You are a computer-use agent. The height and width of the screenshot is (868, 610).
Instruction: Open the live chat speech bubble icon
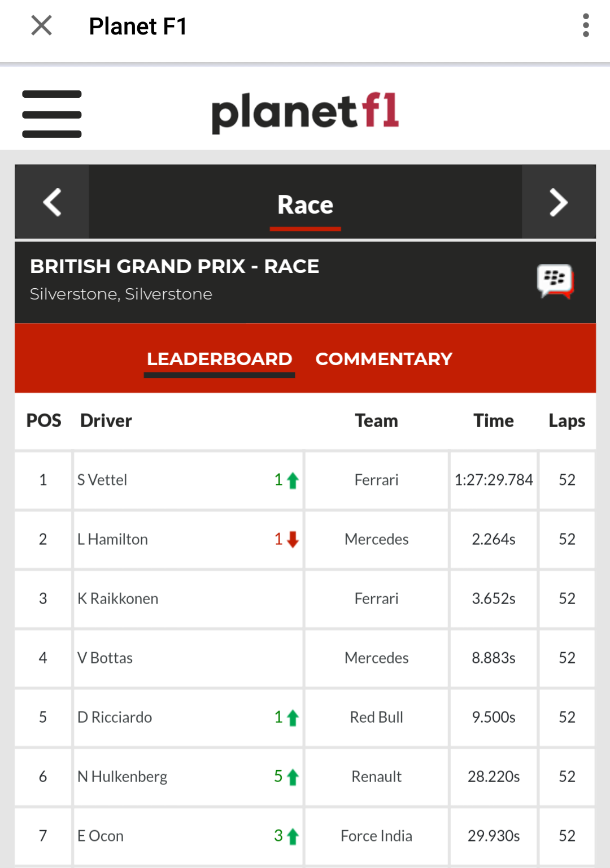tap(555, 281)
